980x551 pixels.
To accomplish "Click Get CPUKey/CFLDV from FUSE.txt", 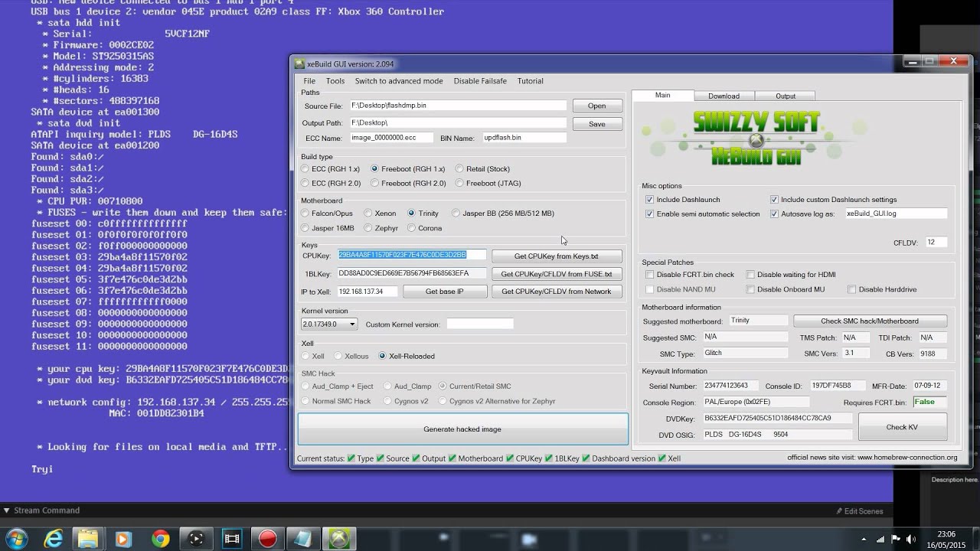I will (557, 274).
